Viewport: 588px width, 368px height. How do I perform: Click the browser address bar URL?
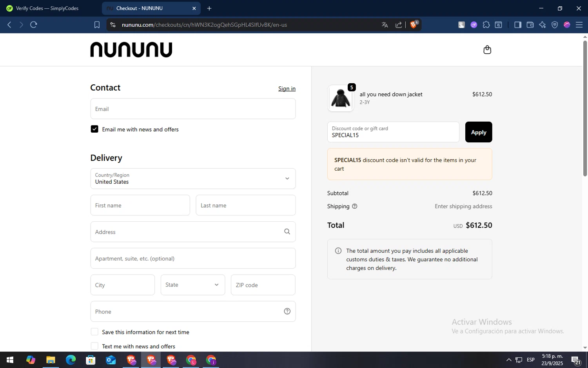point(204,25)
